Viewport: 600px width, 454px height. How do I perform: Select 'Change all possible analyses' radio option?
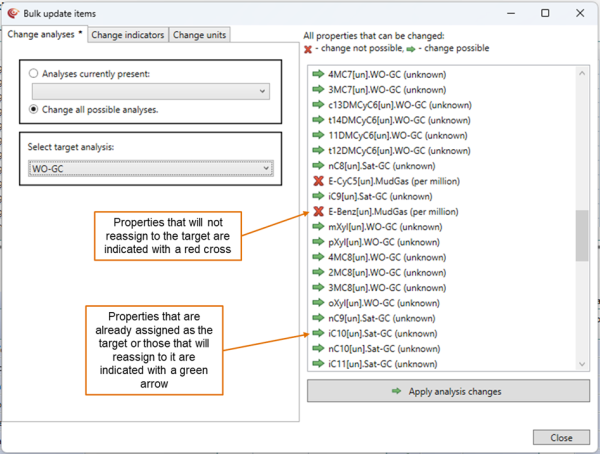coord(36,109)
